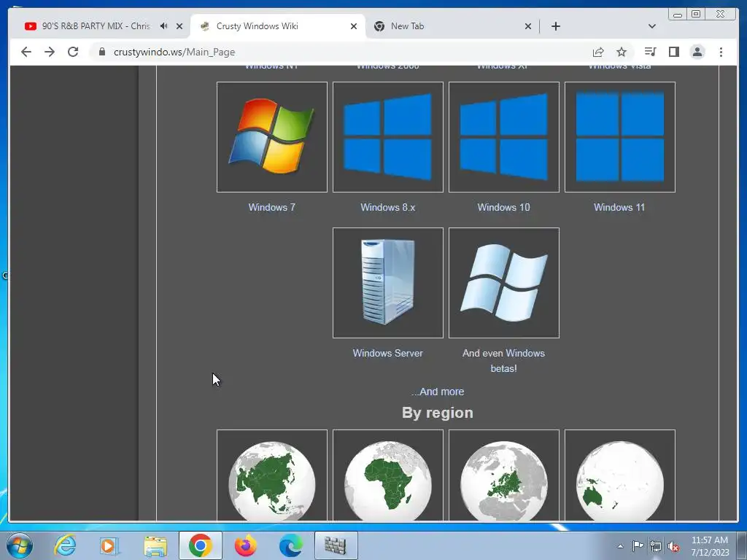Select the Asia globe region image
This screenshot has height=560, width=747.
[272, 475]
